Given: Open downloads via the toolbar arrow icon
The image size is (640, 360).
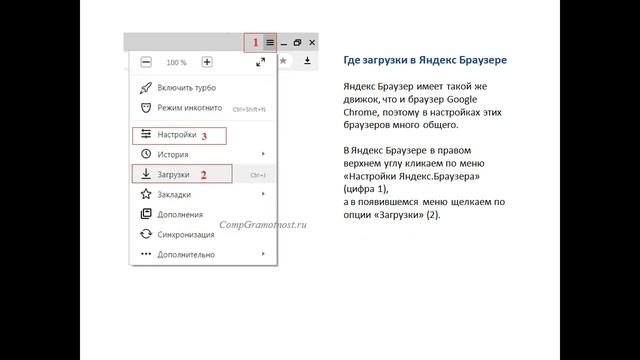Looking at the screenshot, I should click(307, 61).
